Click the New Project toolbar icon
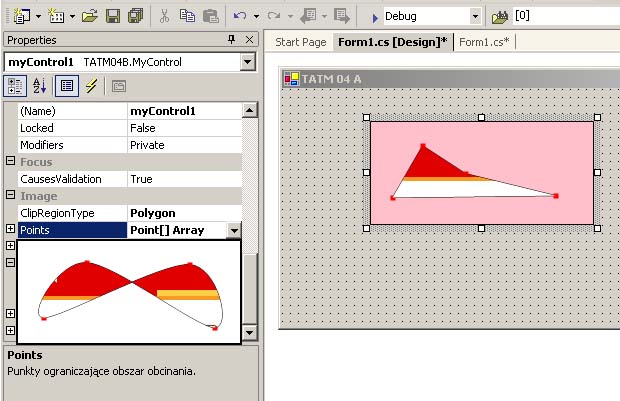Image resolution: width=620 pixels, height=401 pixels. tap(22, 16)
